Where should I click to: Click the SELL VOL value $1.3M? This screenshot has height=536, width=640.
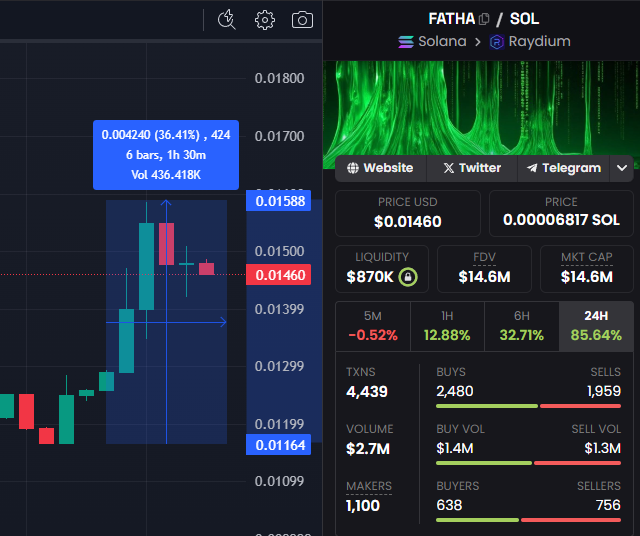click(x=602, y=448)
